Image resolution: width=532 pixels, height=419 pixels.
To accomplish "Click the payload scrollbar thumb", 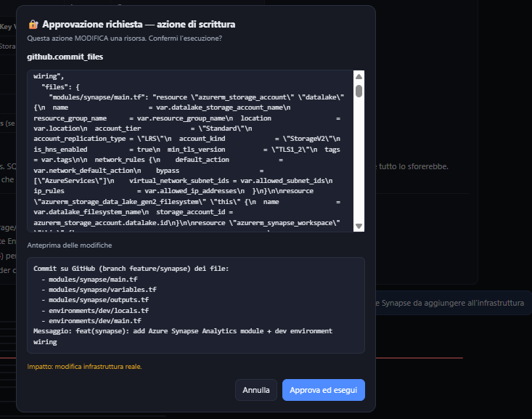I will click(359, 91).
